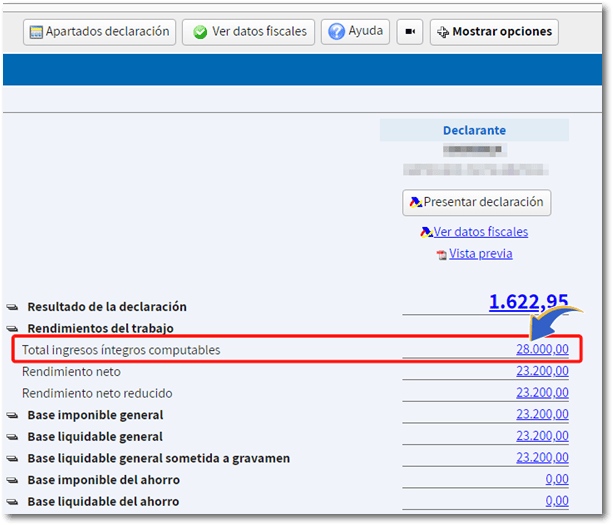Collapse the Rendimientos del trabajo section icon

pyautogui.click(x=13, y=329)
